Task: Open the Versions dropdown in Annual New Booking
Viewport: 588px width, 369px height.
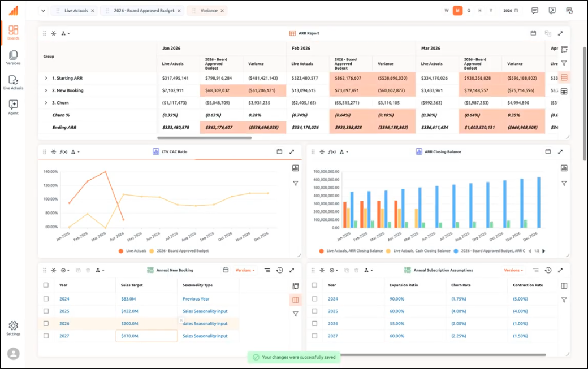Action: tap(245, 270)
